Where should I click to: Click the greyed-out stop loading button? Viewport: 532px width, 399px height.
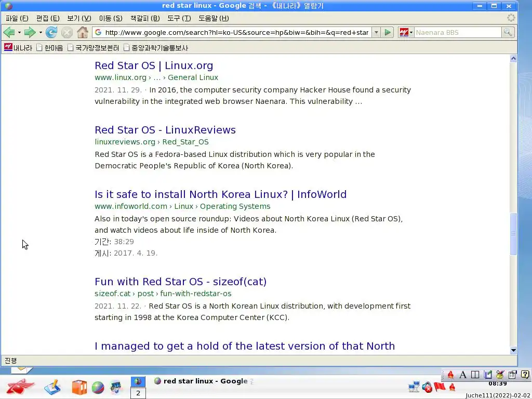[67, 33]
